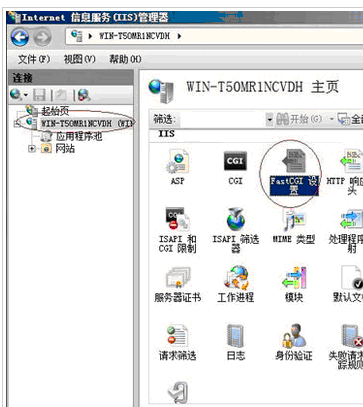Screen dimensions: 363x407
Task: Select 网站 tree node
Action: pyautogui.click(x=65, y=148)
